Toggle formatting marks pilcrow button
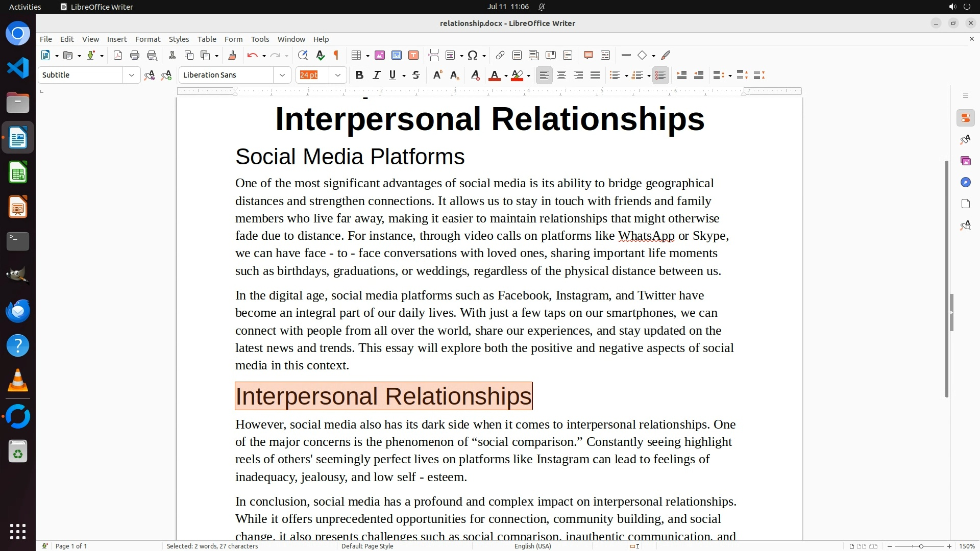The image size is (980, 551). (336, 56)
